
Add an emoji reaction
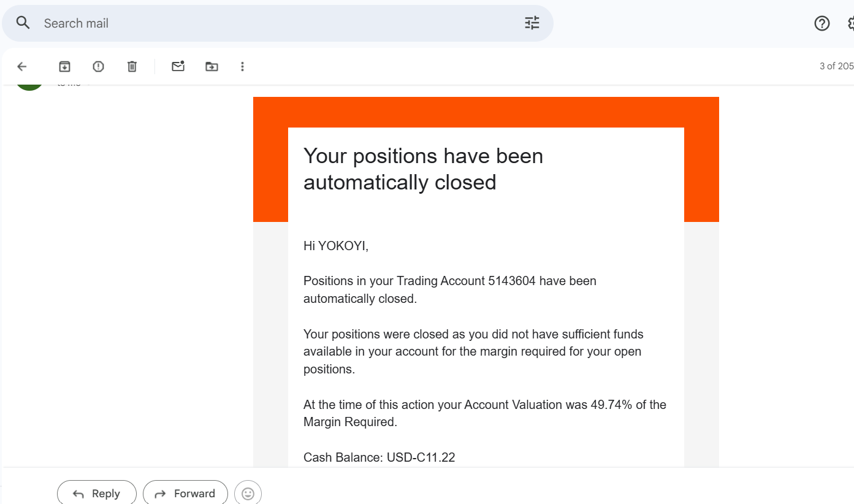point(248,494)
